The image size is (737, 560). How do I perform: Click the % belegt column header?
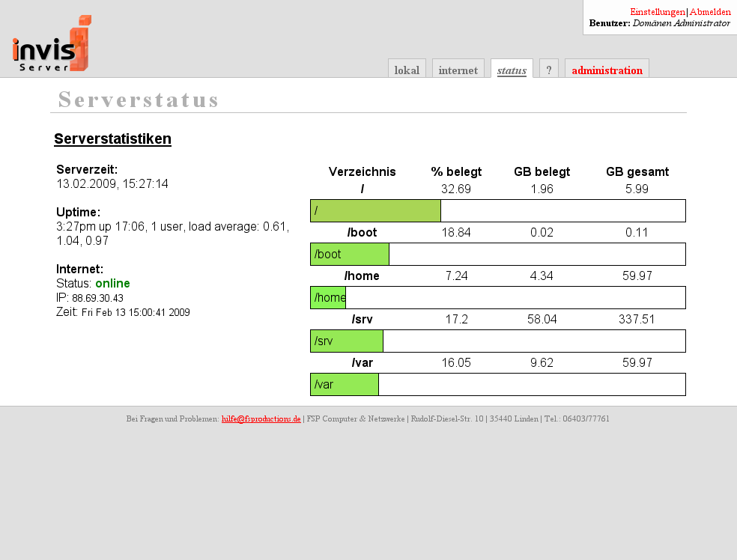click(456, 172)
